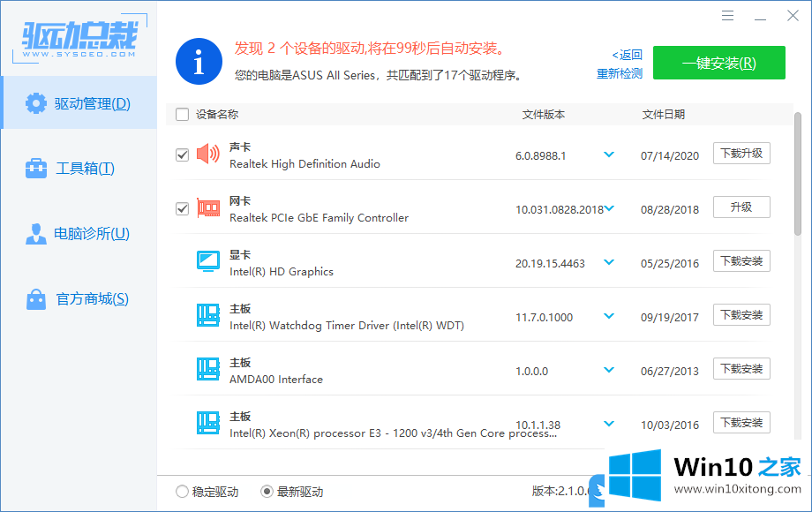Viewport: 812px width, 512px height.
Task: Click the 设备名称 column header
Action: [x=217, y=115]
